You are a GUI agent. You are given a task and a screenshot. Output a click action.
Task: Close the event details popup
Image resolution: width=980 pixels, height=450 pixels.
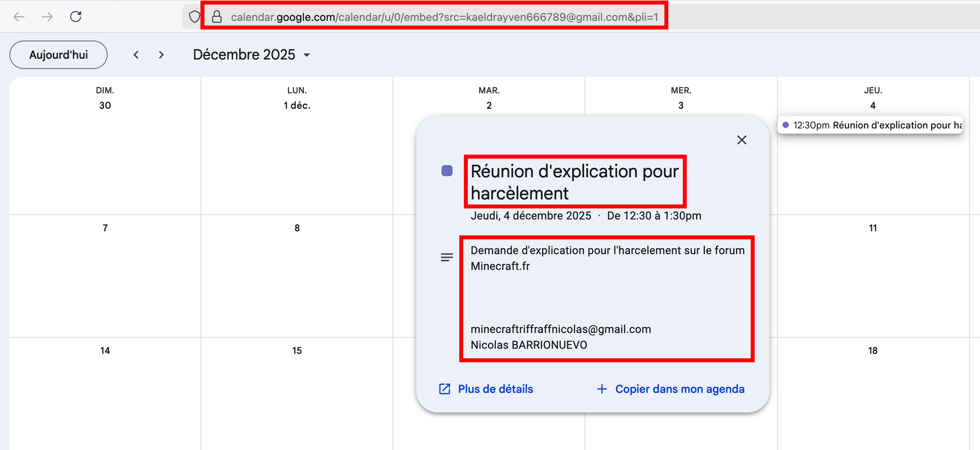point(742,140)
